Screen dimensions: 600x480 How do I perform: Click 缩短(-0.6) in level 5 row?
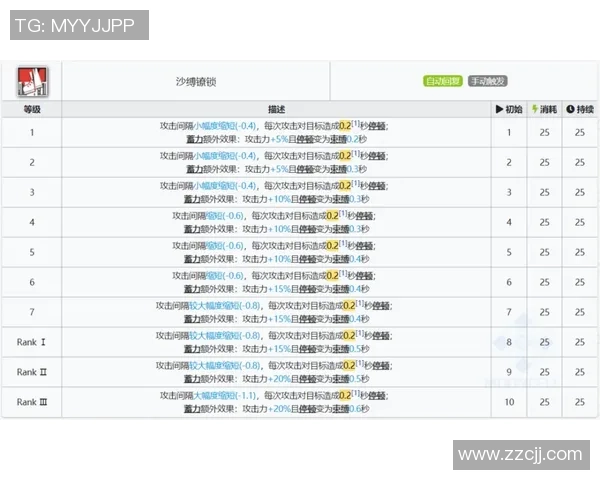pyautogui.click(x=225, y=246)
